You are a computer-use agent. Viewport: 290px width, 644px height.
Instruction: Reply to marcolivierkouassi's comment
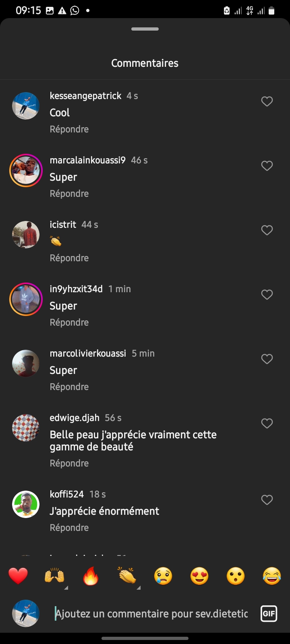[x=69, y=387]
